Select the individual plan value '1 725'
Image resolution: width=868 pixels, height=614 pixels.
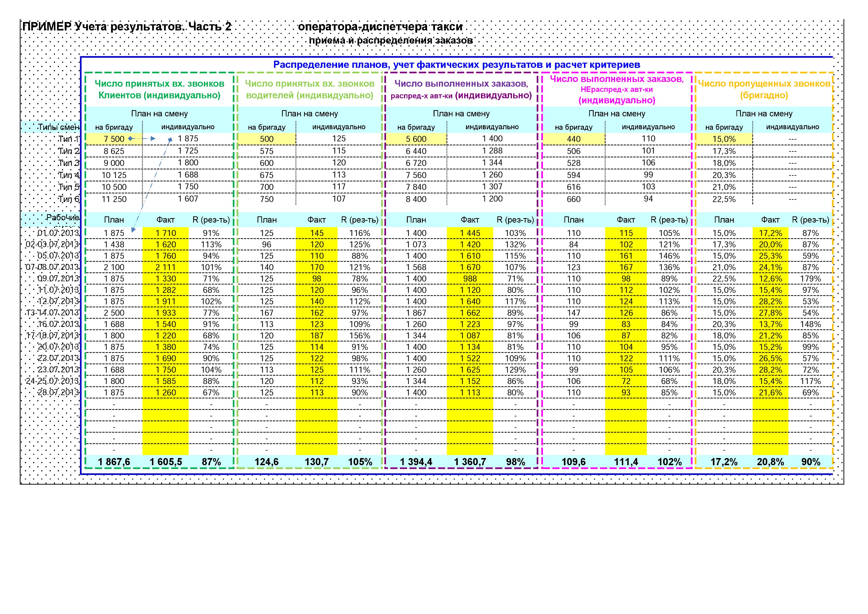click(x=188, y=151)
